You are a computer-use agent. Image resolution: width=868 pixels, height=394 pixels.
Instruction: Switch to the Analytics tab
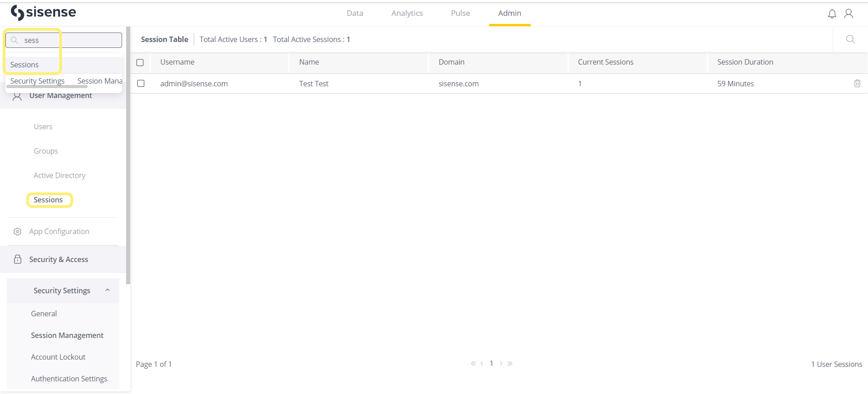click(407, 14)
